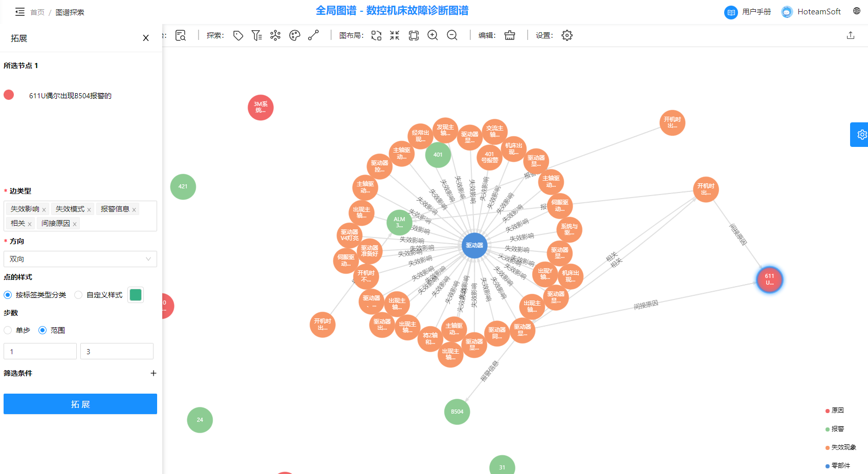Open the graph settings gear in toolbar
This screenshot has height=474, width=868.
[x=567, y=35]
